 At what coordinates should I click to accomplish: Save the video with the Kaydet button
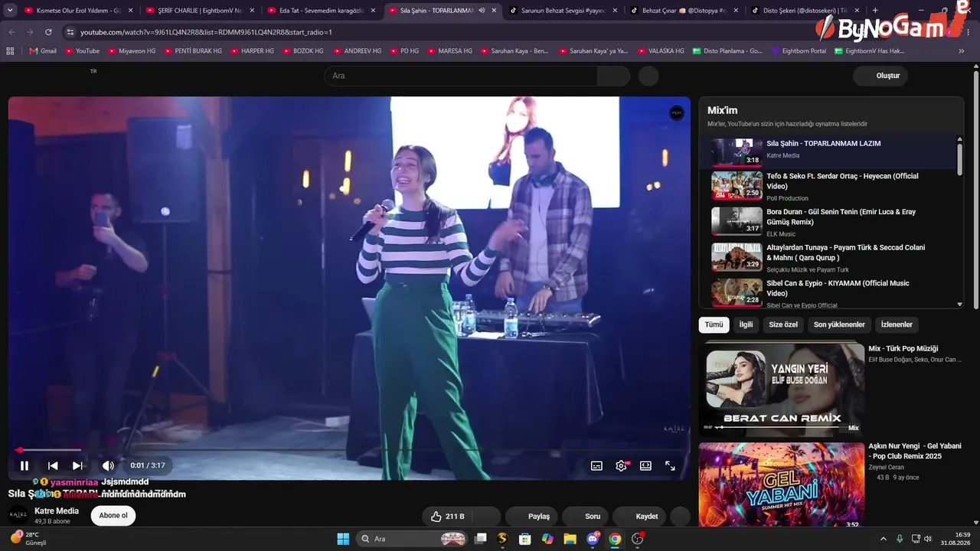[639, 517]
